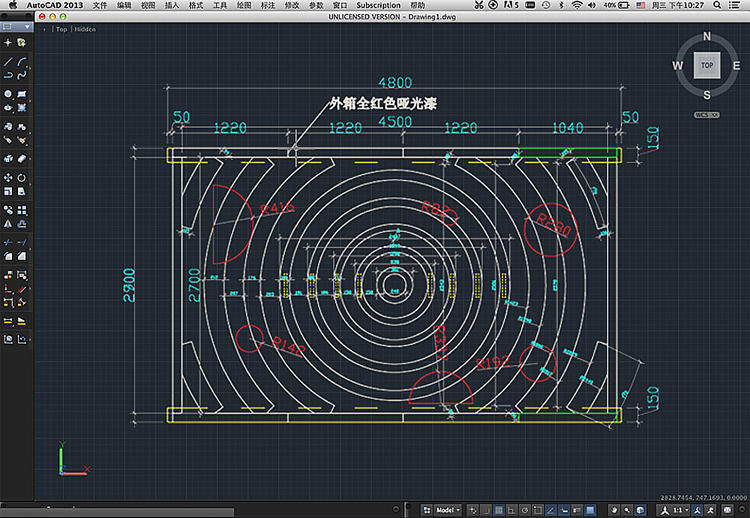Click the Hidden visual style label

coord(86,29)
